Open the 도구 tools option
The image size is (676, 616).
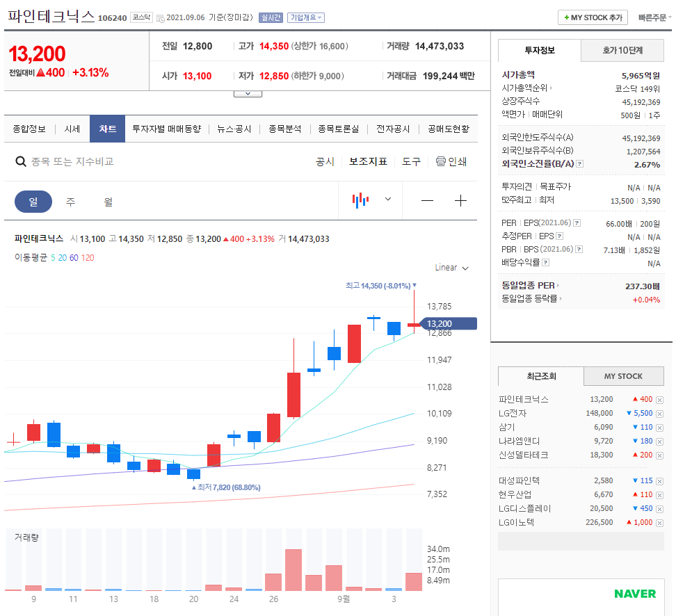point(411,162)
